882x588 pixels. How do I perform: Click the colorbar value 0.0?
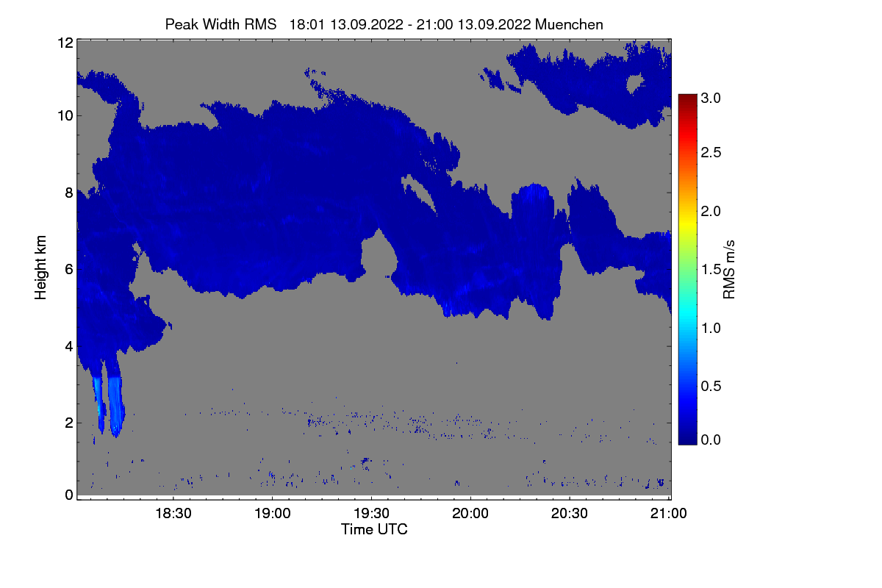711,440
